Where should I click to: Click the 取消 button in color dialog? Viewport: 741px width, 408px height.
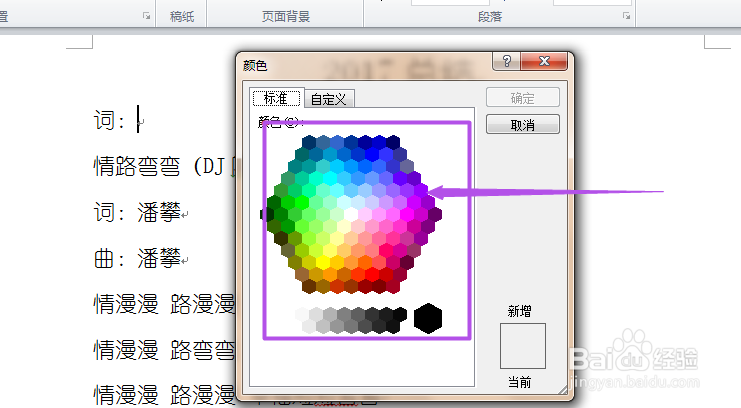(523, 125)
